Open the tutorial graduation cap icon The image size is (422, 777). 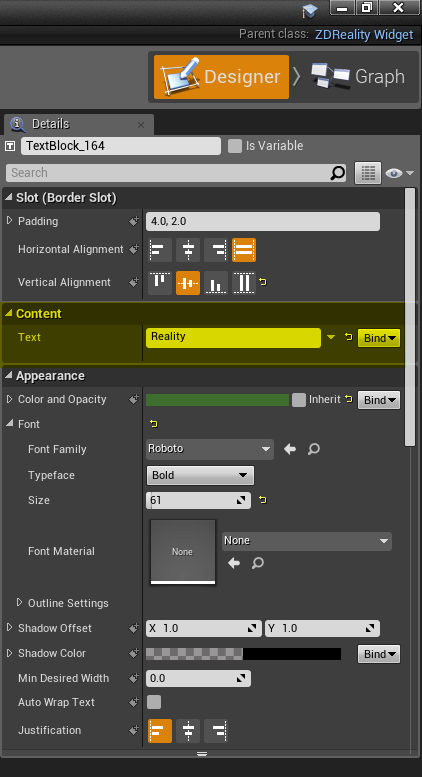point(311,10)
